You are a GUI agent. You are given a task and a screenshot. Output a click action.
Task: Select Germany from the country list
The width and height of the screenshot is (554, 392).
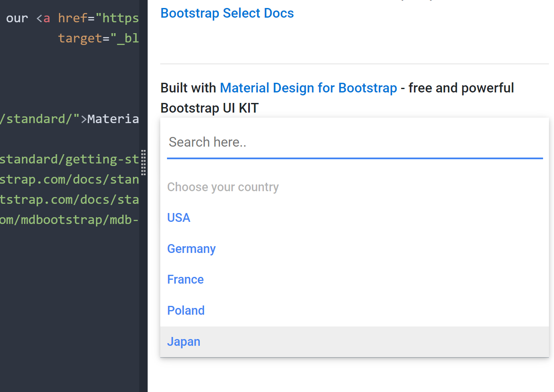tap(191, 249)
